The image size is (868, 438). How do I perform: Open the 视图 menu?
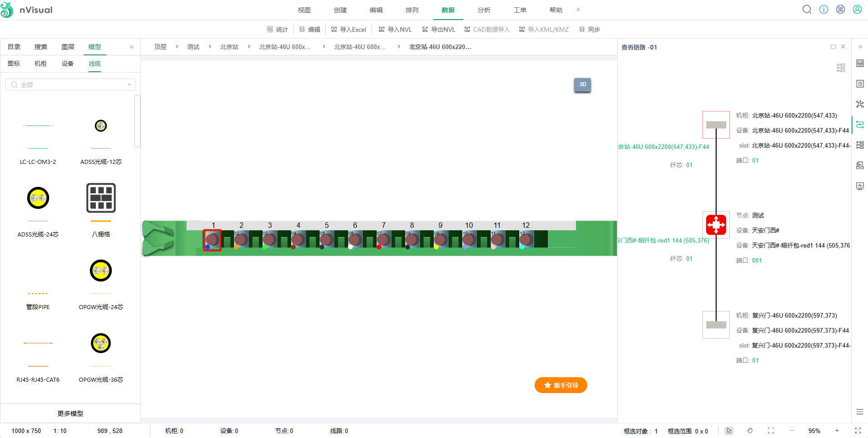[x=304, y=10]
